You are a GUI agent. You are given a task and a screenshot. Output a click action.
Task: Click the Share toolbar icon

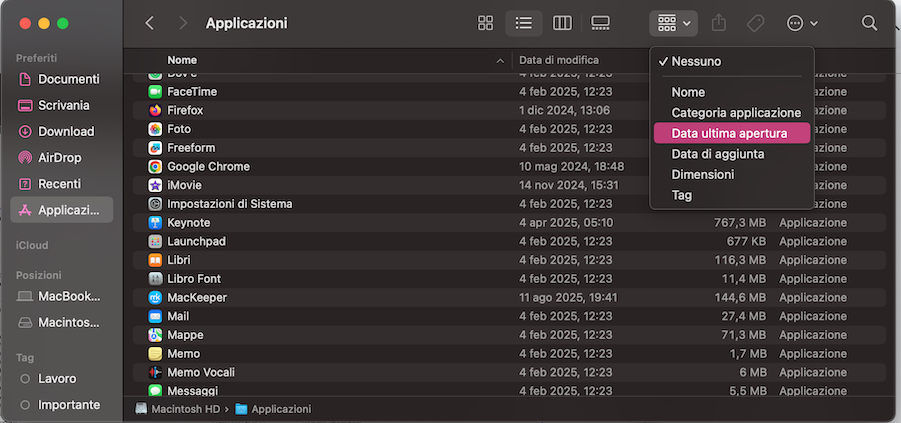pyautogui.click(x=718, y=23)
